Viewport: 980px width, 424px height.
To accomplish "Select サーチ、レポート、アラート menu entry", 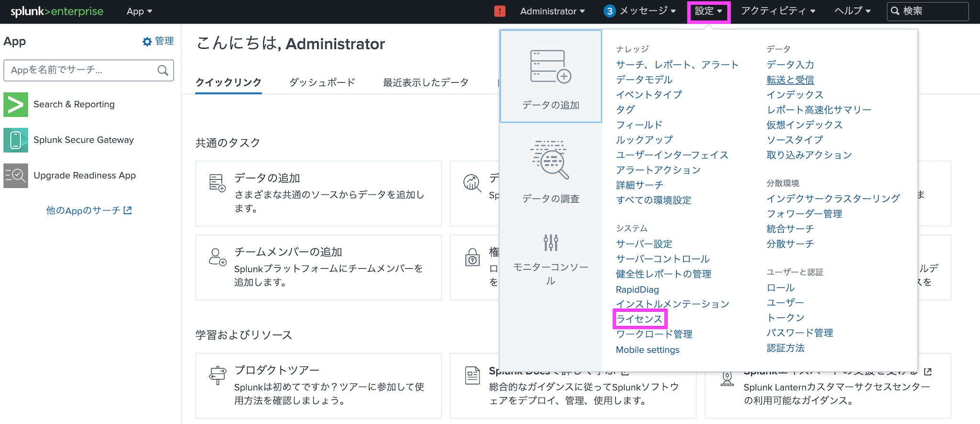I will (x=677, y=65).
